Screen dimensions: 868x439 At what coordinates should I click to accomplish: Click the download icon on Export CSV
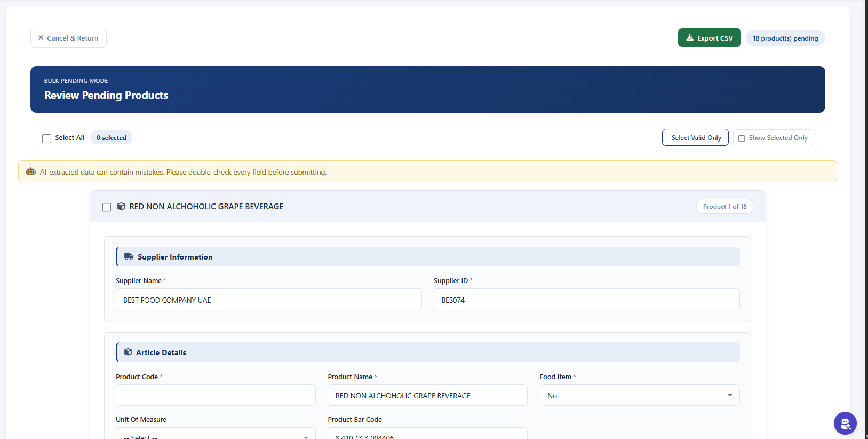pyautogui.click(x=690, y=38)
